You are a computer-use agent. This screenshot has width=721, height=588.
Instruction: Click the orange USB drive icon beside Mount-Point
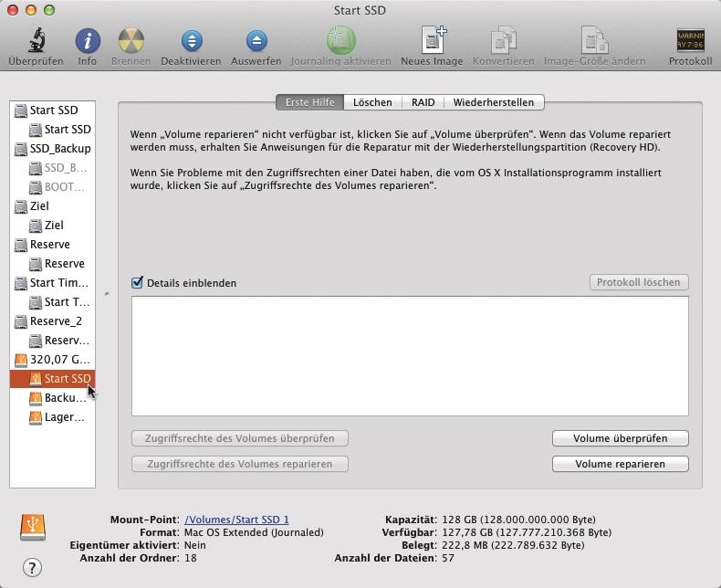coord(33,527)
